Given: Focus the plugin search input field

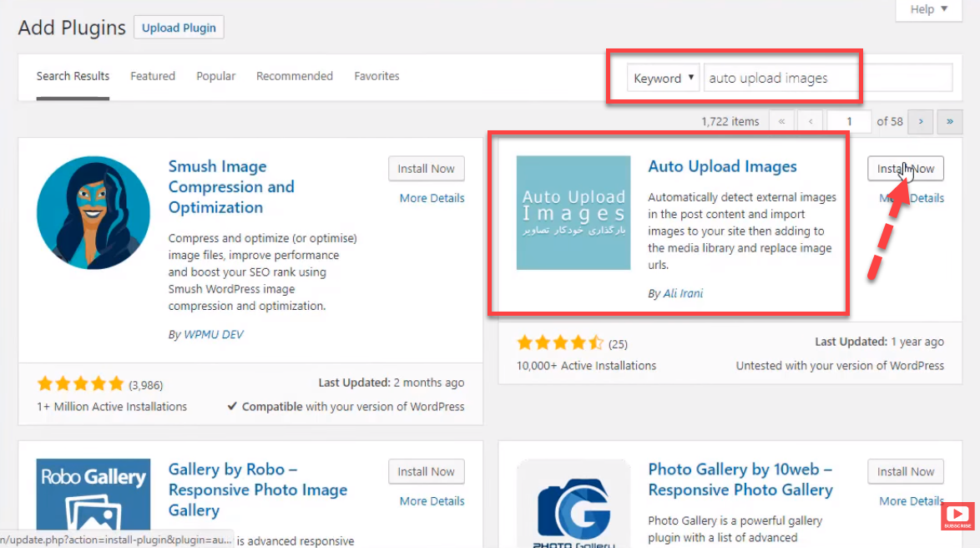Looking at the screenshot, I should pos(828,79).
